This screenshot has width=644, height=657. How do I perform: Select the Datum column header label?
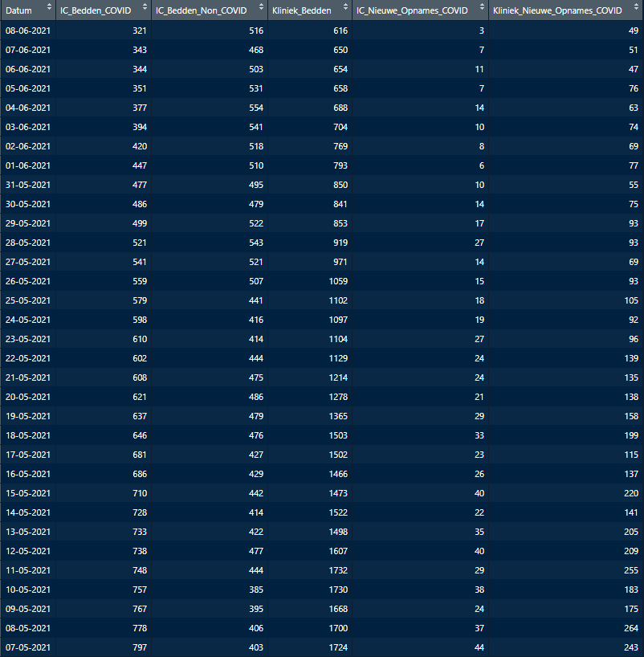pos(18,10)
